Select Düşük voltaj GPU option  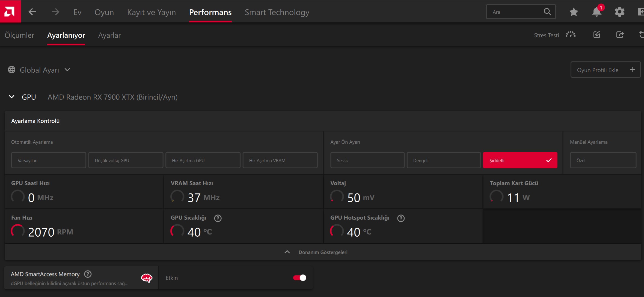point(126,160)
